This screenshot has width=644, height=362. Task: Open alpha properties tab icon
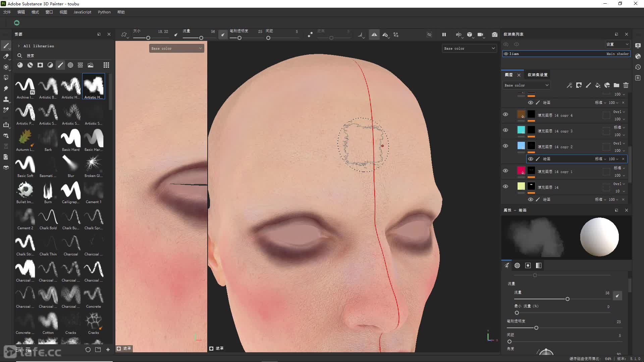[x=517, y=265]
